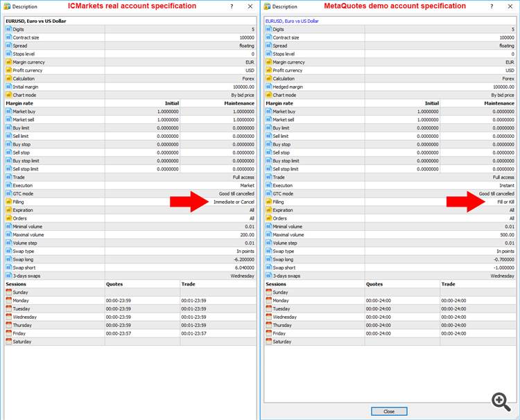
Task: Click Trade sessions header in ICMarkets window
Action: 188,284
